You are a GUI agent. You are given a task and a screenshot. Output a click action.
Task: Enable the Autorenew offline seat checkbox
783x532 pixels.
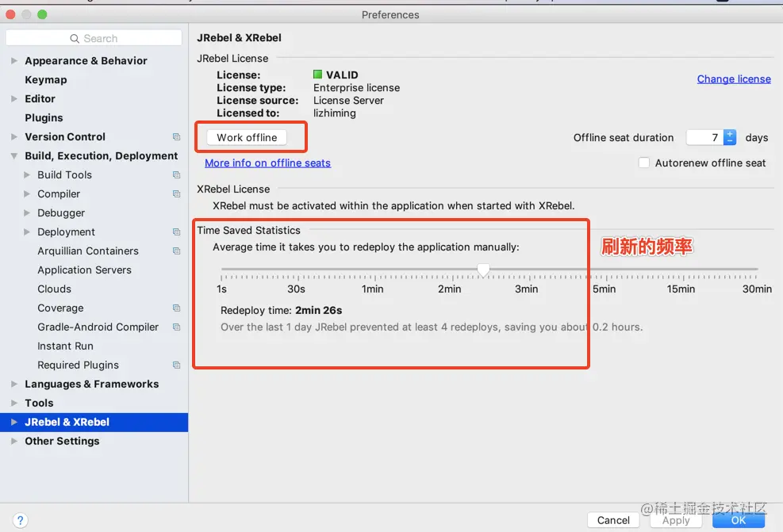pyautogui.click(x=644, y=163)
